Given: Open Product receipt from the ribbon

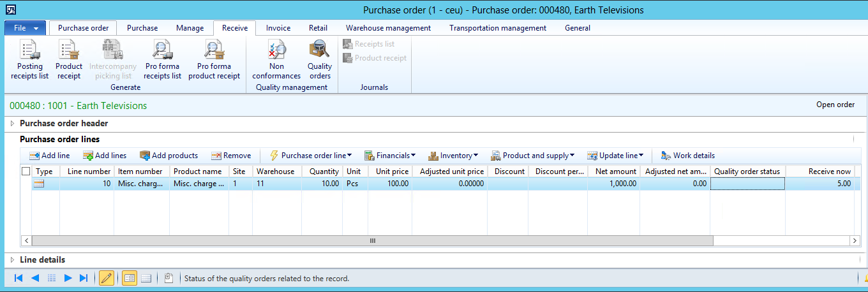Looking at the screenshot, I should 68,50.
